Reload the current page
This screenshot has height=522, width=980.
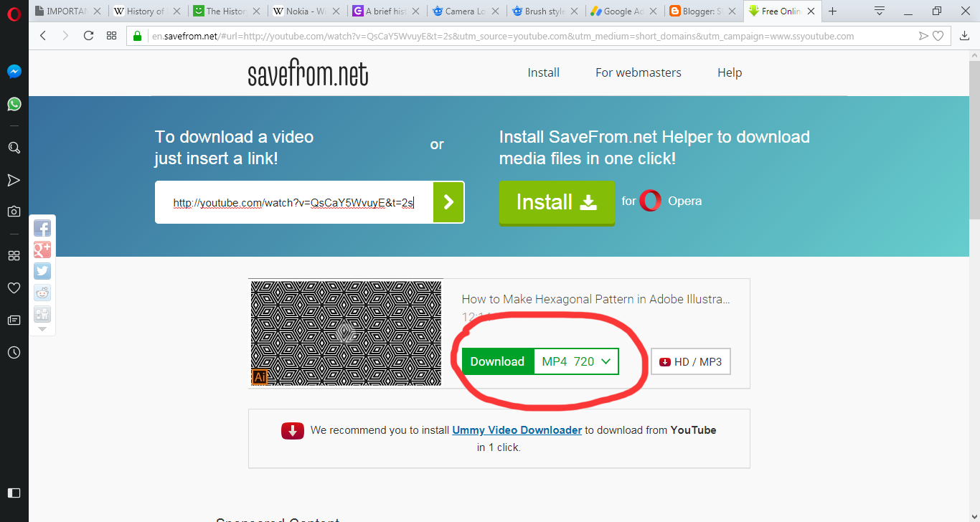(89, 36)
